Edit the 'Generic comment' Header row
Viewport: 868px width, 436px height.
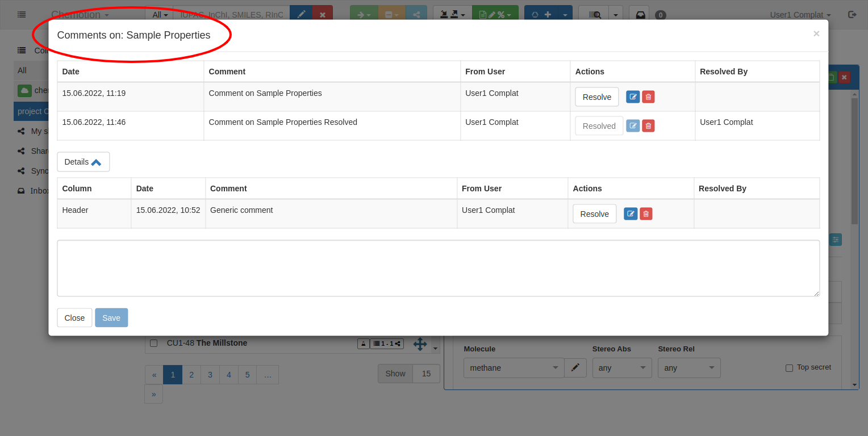tap(631, 214)
